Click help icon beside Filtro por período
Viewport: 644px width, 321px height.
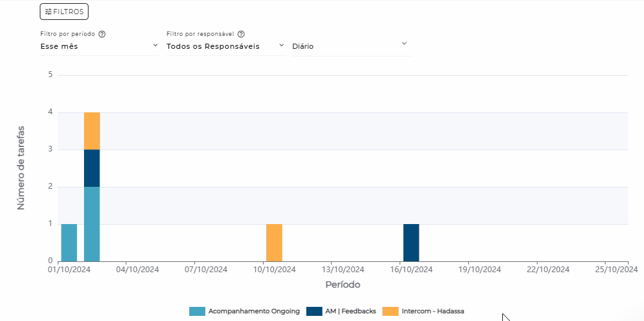click(102, 34)
